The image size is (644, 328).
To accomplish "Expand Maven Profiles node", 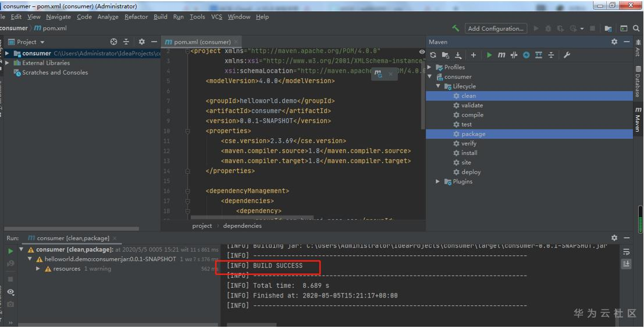I will 429,67.
